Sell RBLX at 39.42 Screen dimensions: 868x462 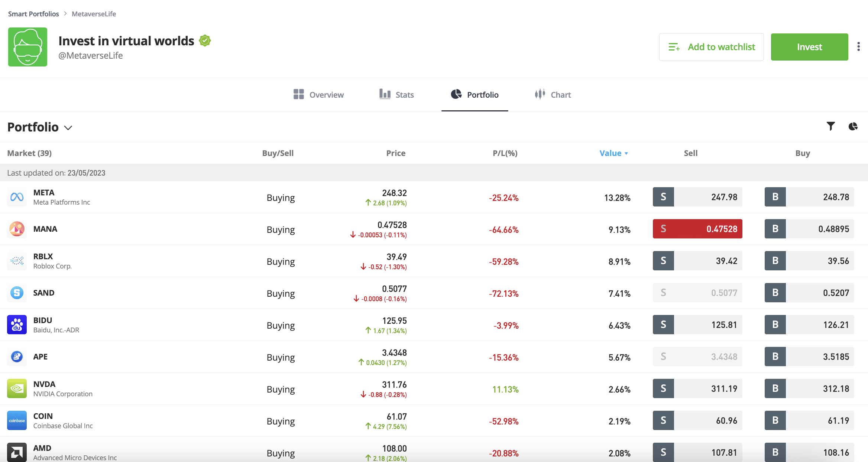tap(697, 261)
